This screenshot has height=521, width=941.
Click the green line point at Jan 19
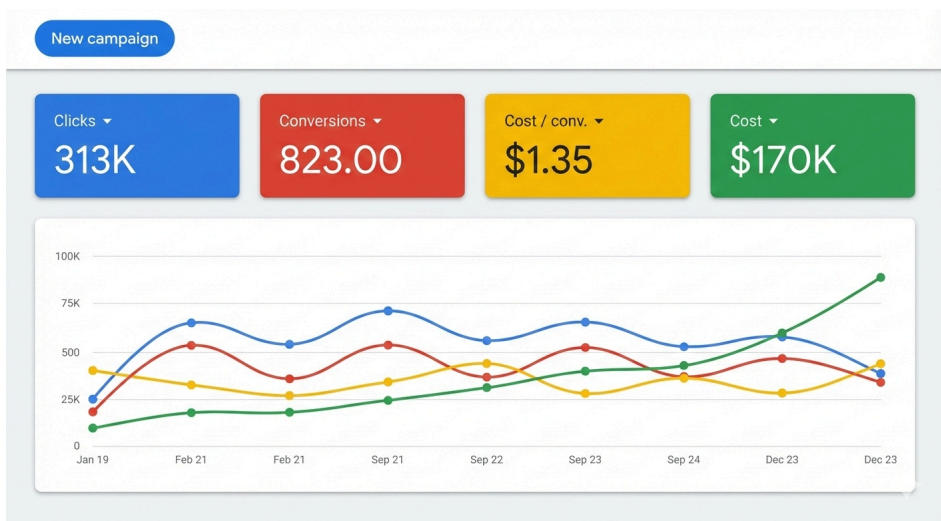pyautogui.click(x=93, y=428)
